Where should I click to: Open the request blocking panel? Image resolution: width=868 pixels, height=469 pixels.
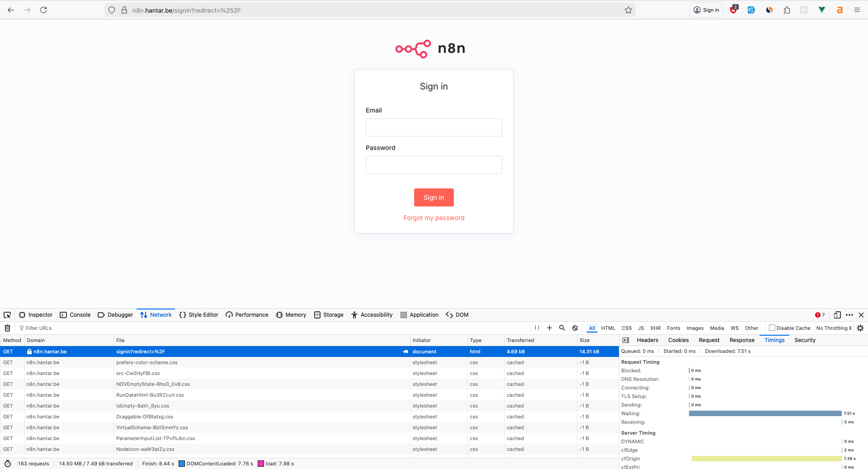(x=575, y=328)
